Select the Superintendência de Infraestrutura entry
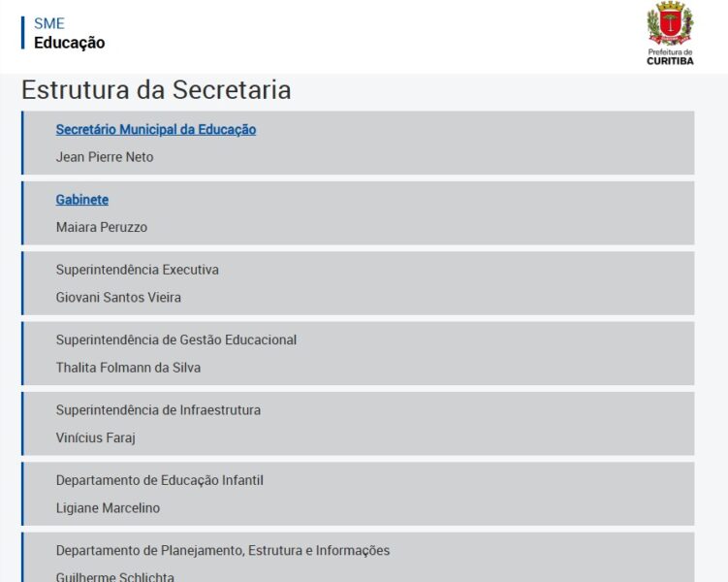The height and width of the screenshot is (582, 728). pyautogui.click(x=158, y=410)
